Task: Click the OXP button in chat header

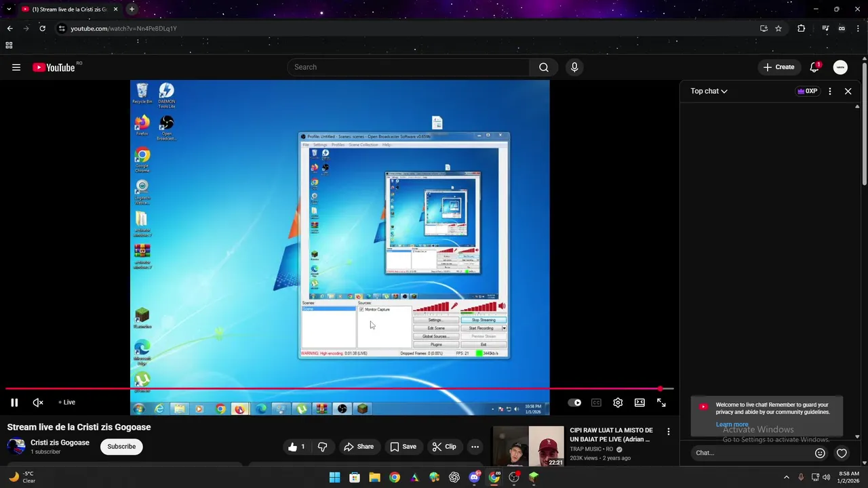Action: click(807, 91)
